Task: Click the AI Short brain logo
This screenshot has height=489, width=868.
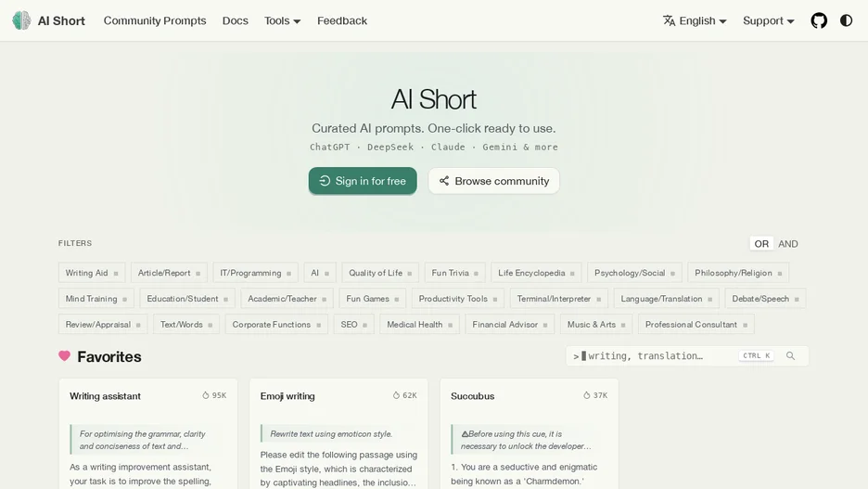Action: [x=21, y=20]
